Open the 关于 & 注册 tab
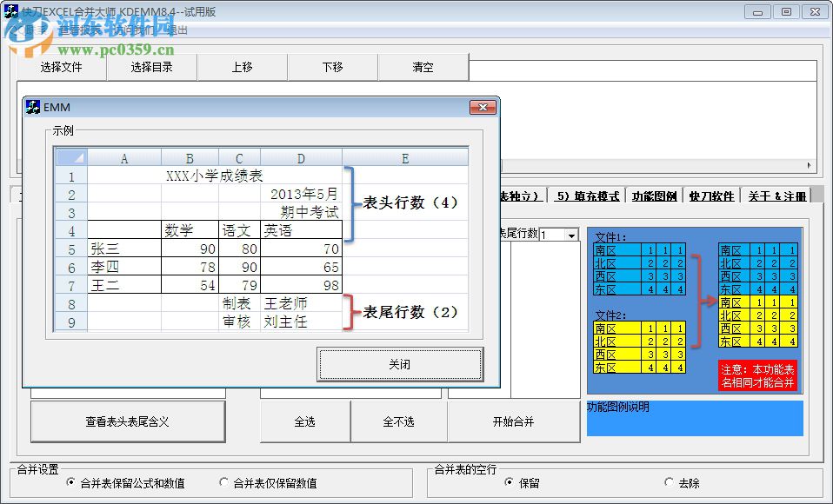Screen dimensions: 833x504 pos(776,196)
